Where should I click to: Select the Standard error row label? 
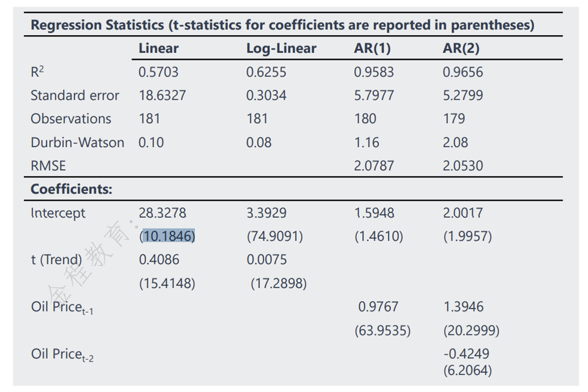pyautogui.click(x=74, y=96)
